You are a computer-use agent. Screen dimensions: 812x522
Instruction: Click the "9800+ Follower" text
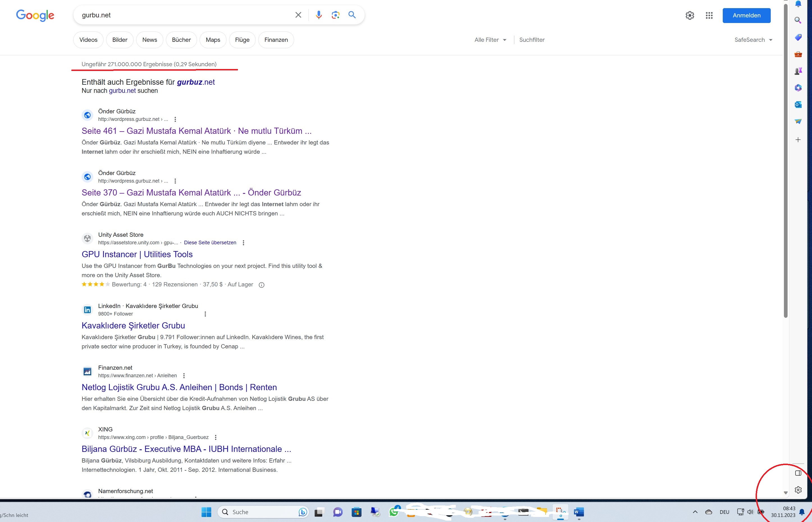(115, 314)
